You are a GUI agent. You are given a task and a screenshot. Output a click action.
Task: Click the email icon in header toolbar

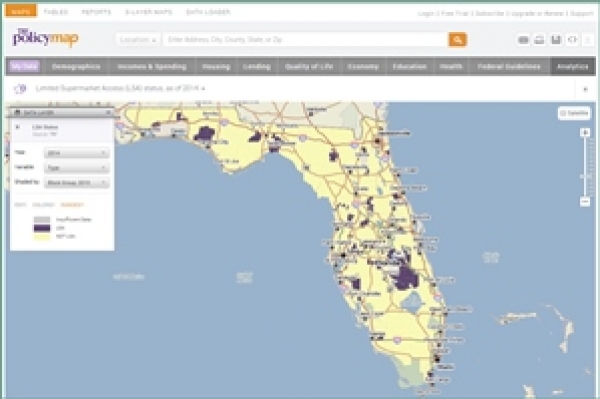[523, 39]
